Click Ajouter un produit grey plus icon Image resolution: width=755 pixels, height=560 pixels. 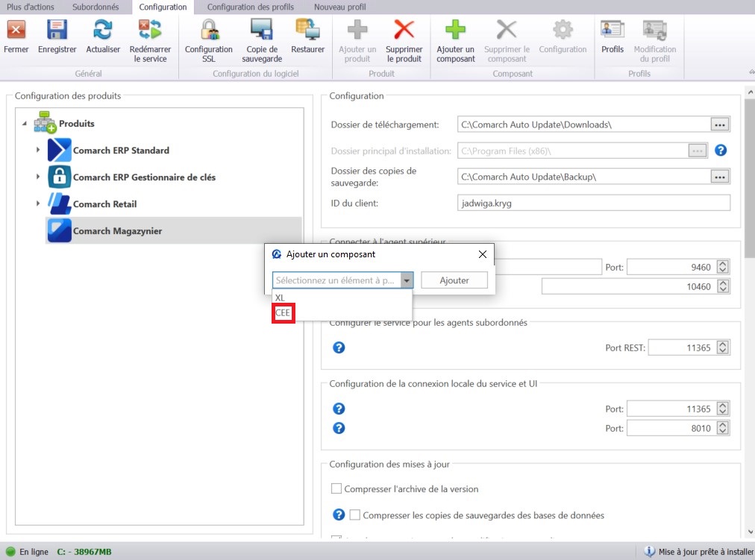(x=357, y=30)
